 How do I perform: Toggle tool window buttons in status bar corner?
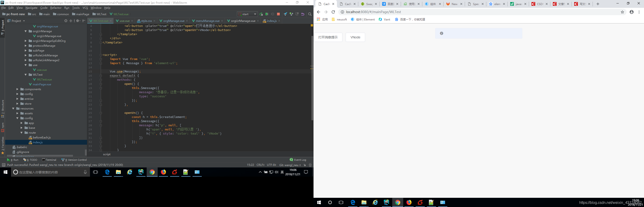point(3,165)
